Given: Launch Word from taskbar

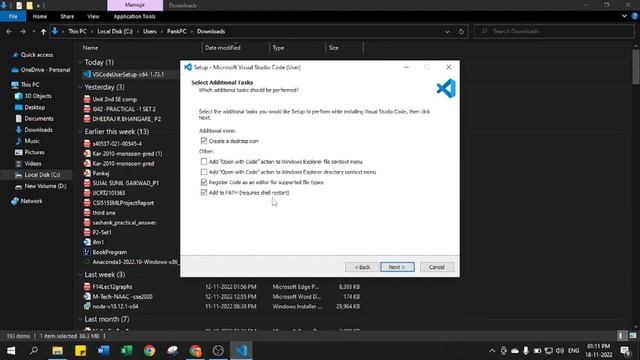Looking at the screenshot, I should tap(103, 350).
